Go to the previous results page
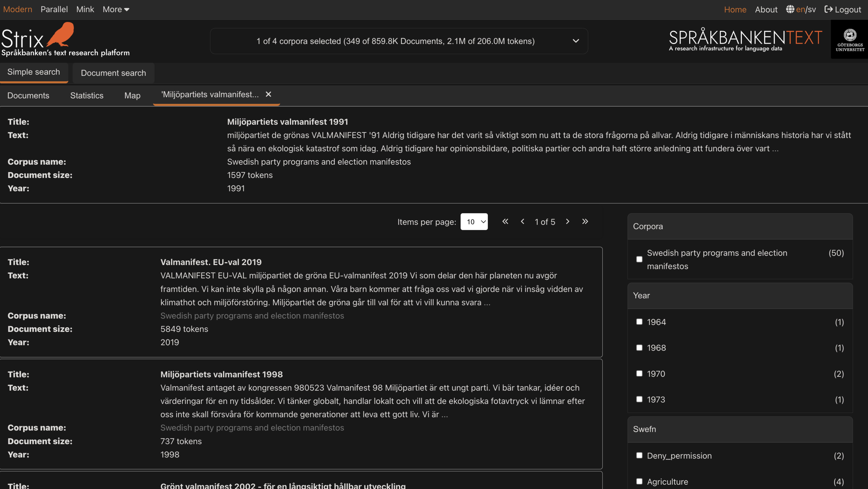This screenshot has width=868, height=489. (523, 221)
